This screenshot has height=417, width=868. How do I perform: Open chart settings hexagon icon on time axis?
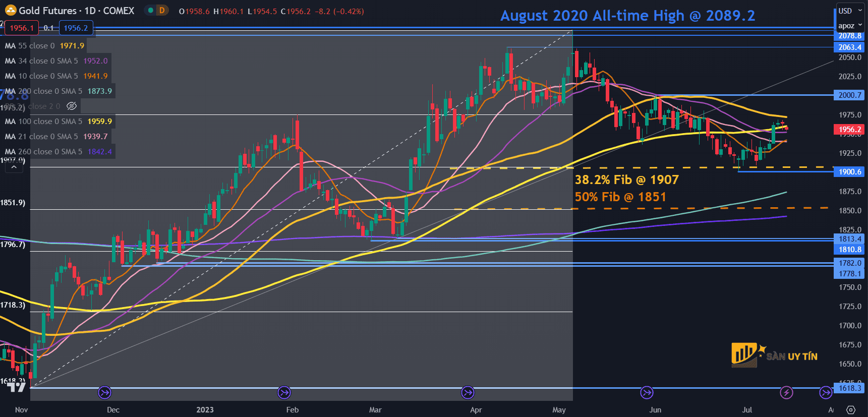click(851, 410)
